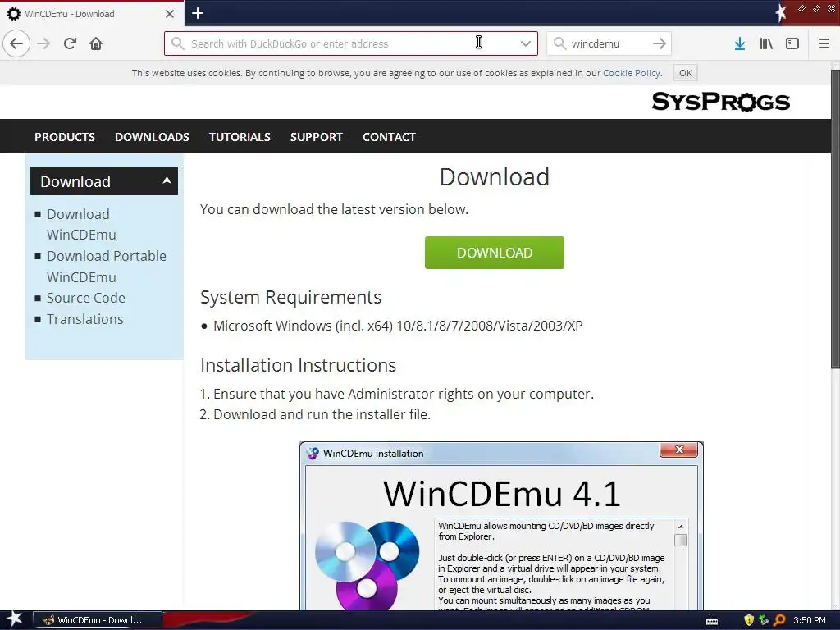The width and height of the screenshot is (840, 630).
Task: Open the PRODUCTS menu
Action: tap(65, 137)
